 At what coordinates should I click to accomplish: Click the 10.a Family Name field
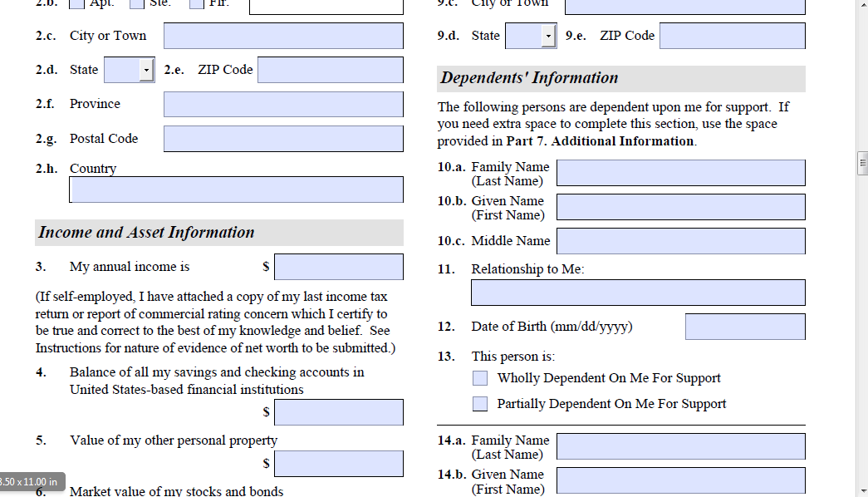point(680,173)
